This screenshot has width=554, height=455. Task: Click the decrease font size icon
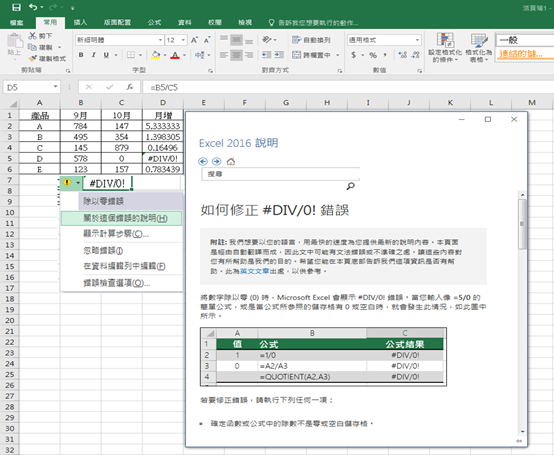point(207,40)
